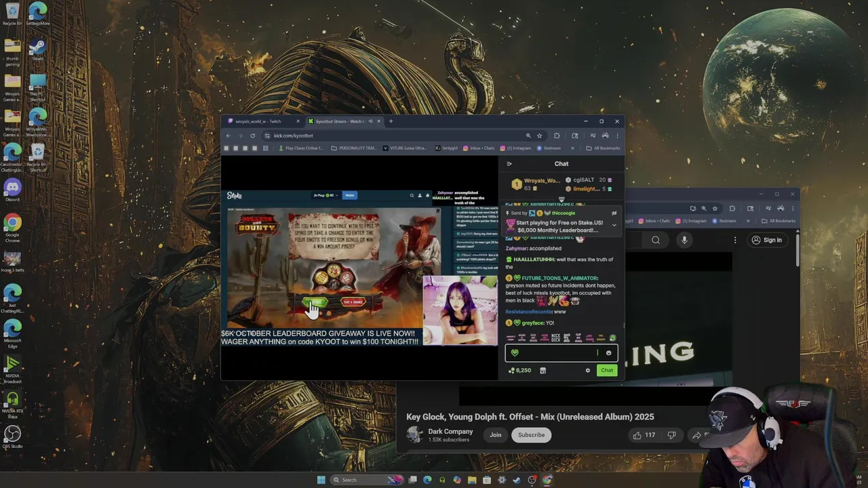Open Microsoft Edge from taskbar
The image size is (868, 488).
pyautogui.click(x=427, y=480)
